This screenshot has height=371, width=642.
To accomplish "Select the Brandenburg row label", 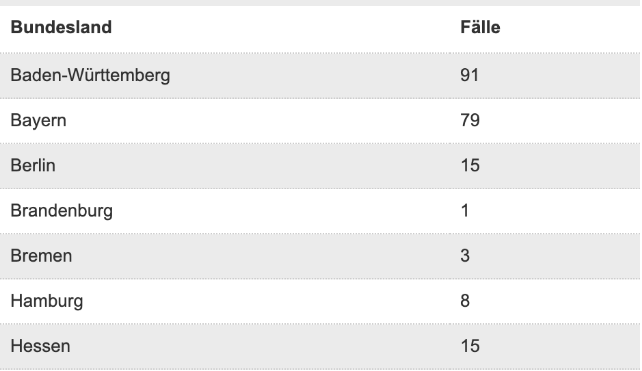I will click(61, 211).
